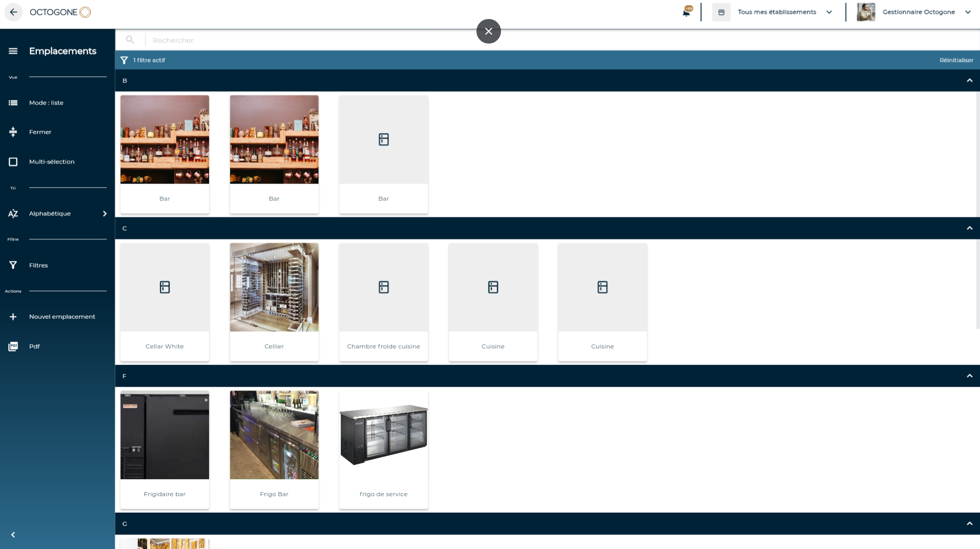Viewport: 980px width, 549px height.
Task: Open the Frigidaire bar card
Action: [164, 450]
